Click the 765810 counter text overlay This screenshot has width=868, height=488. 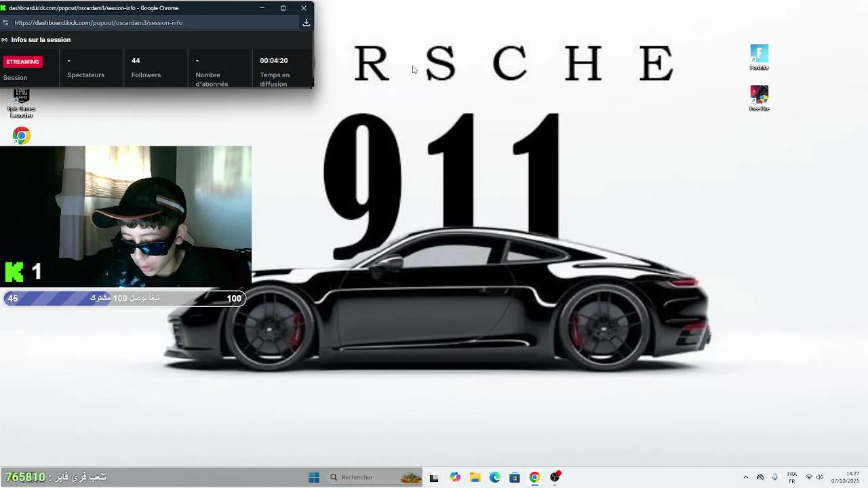click(x=25, y=477)
